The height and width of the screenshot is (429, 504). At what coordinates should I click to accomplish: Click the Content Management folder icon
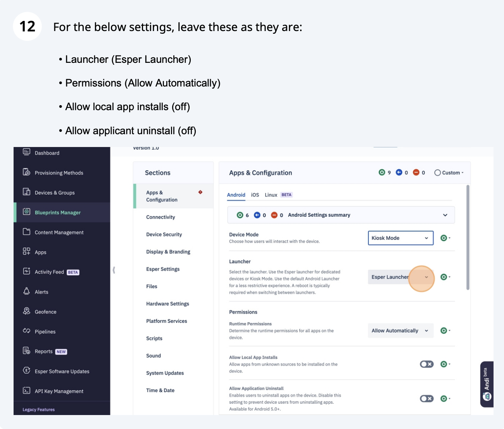(26, 232)
